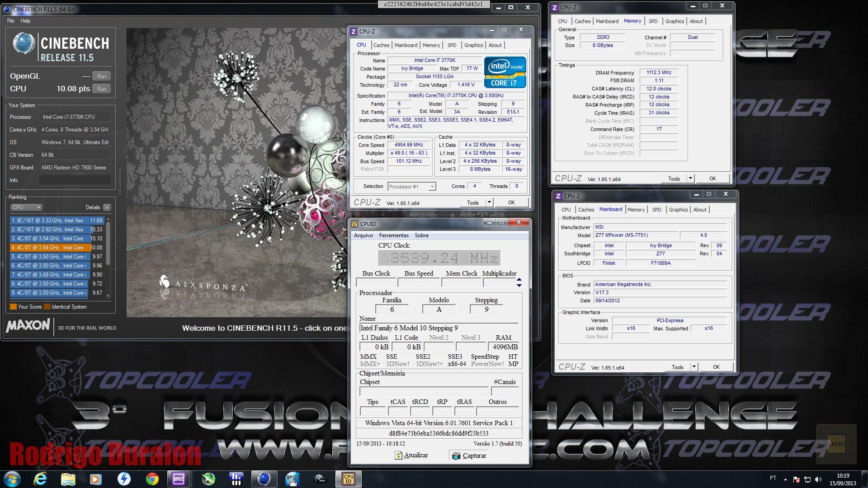The height and width of the screenshot is (488, 868).
Task: Click the Cinebench Details arrow button
Action: (x=107, y=207)
